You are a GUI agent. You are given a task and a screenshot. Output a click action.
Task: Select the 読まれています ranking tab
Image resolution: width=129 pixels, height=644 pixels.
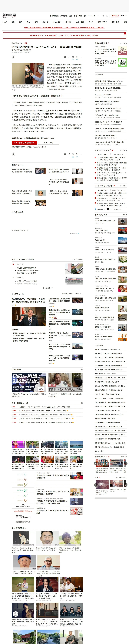click(x=103, y=154)
